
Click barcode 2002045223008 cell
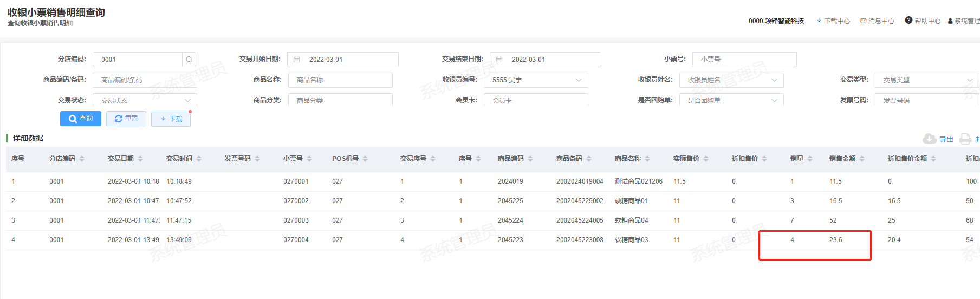pyautogui.click(x=580, y=240)
